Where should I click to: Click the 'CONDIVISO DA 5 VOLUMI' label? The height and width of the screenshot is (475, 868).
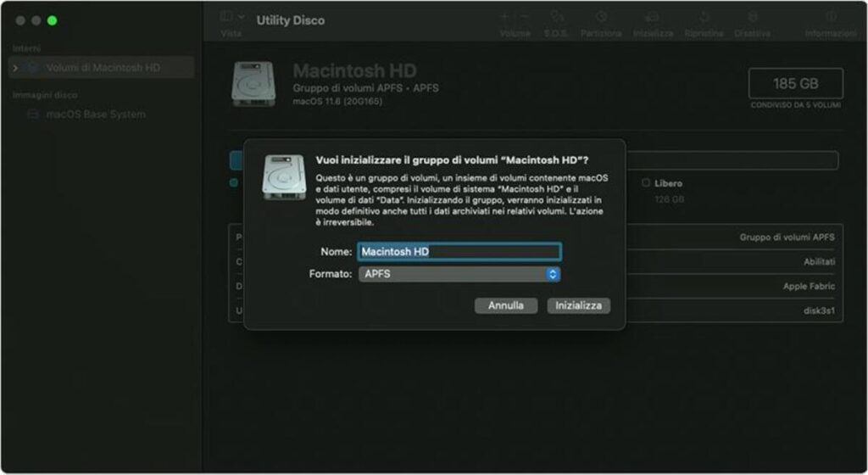click(x=795, y=105)
